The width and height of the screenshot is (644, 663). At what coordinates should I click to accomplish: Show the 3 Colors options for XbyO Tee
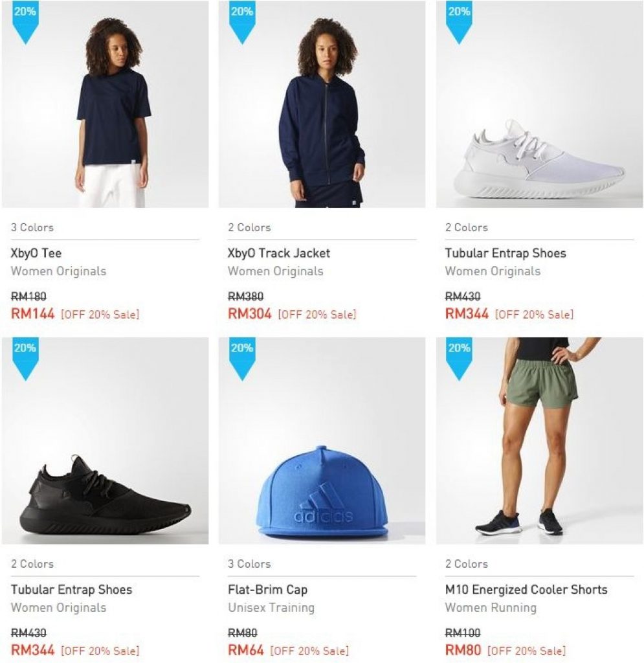point(32,227)
